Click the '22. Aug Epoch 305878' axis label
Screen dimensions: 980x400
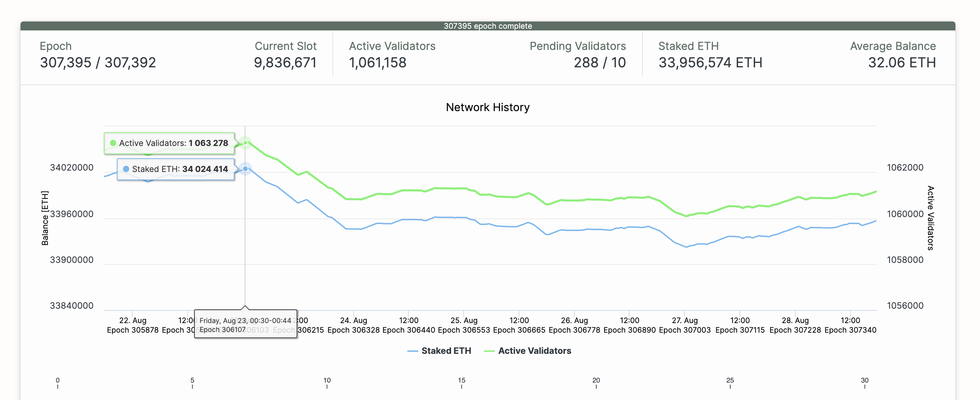(x=133, y=325)
